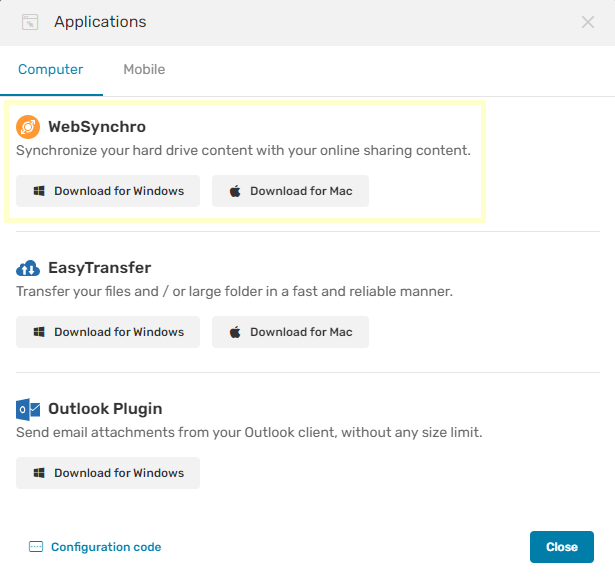Screen dimensions: 615x583
Task: Click the Outlook Plugin envelope icon
Action: pyautogui.click(x=28, y=409)
